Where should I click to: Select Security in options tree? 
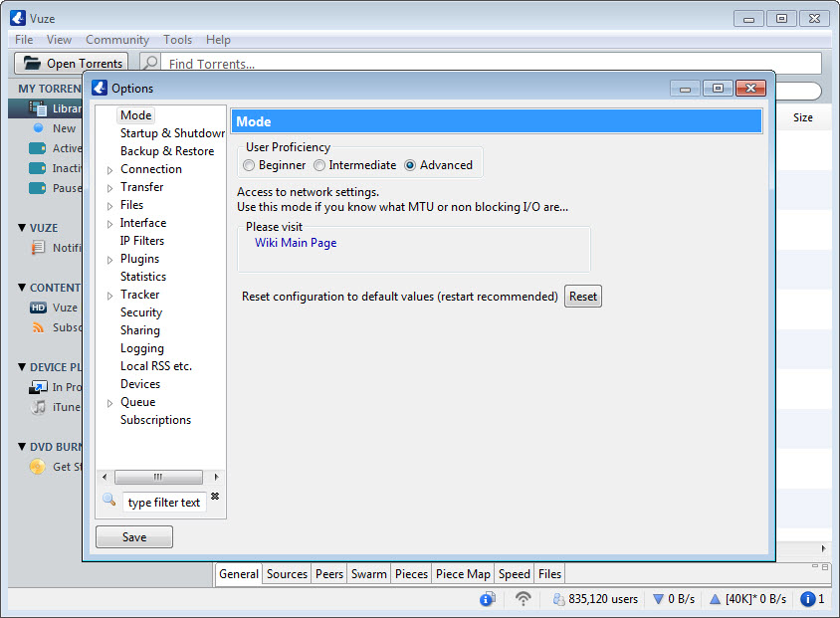coord(141,312)
